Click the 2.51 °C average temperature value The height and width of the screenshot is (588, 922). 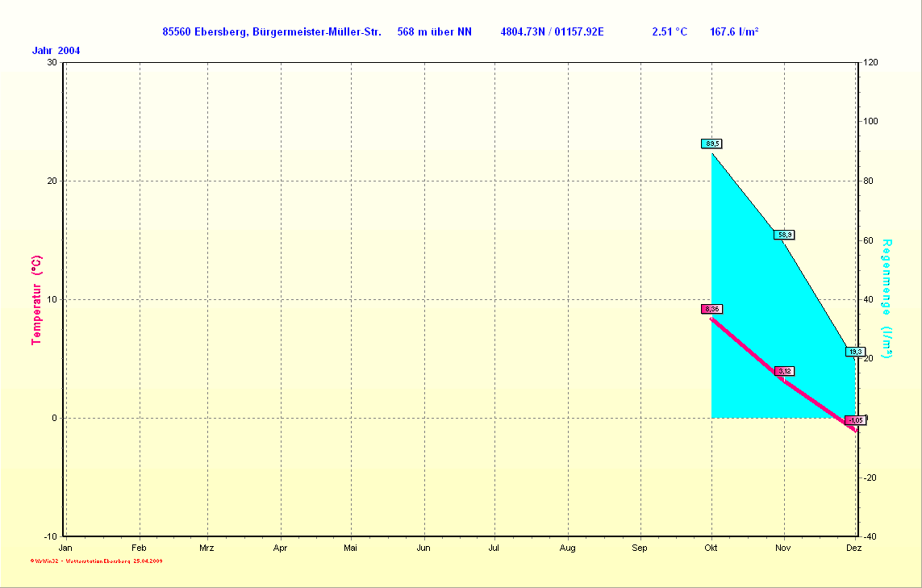pos(670,32)
